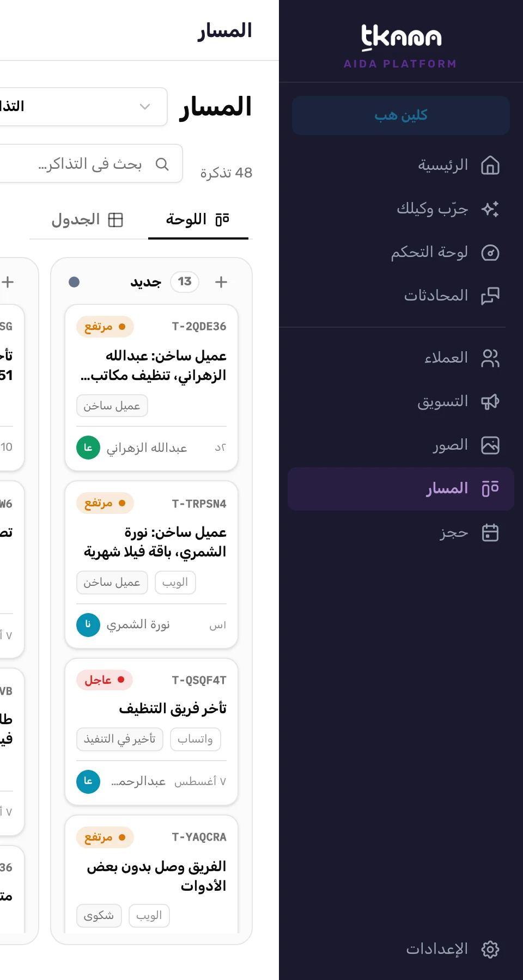Open حجز menu item
Image resolution: width=523 pixels, height=980 pixels.
tap(401, 532)
